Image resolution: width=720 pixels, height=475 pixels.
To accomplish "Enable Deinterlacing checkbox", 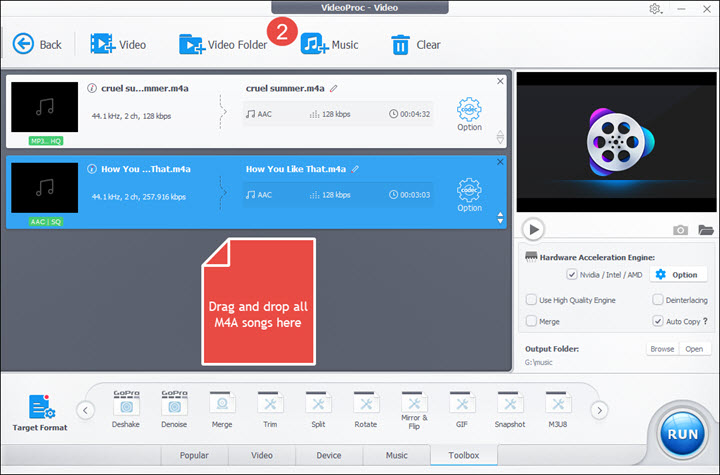I will [658, 300].
